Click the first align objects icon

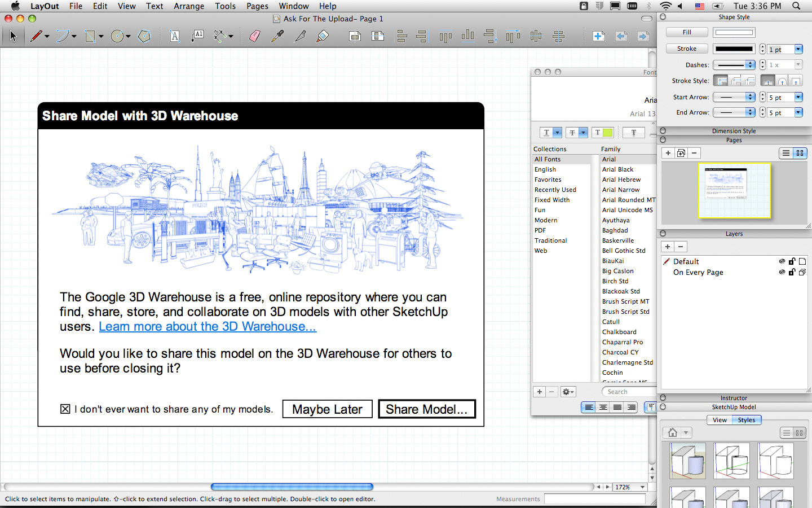pyautogui.click(x=402, y=36)
